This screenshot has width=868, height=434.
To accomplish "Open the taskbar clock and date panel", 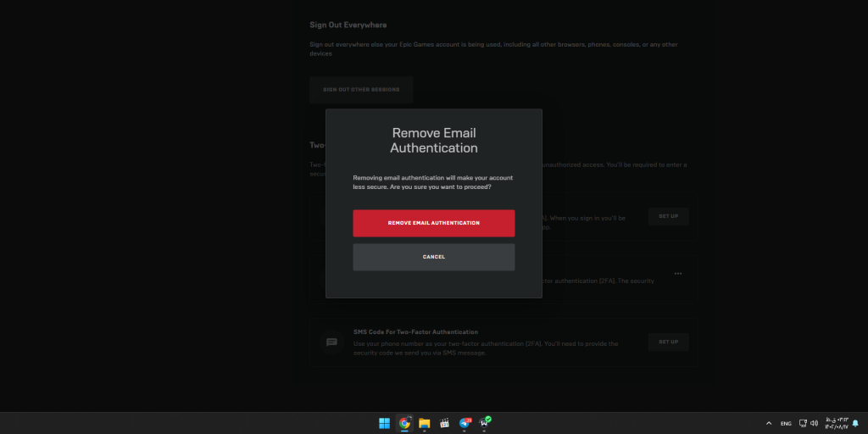I will [835, 423].
